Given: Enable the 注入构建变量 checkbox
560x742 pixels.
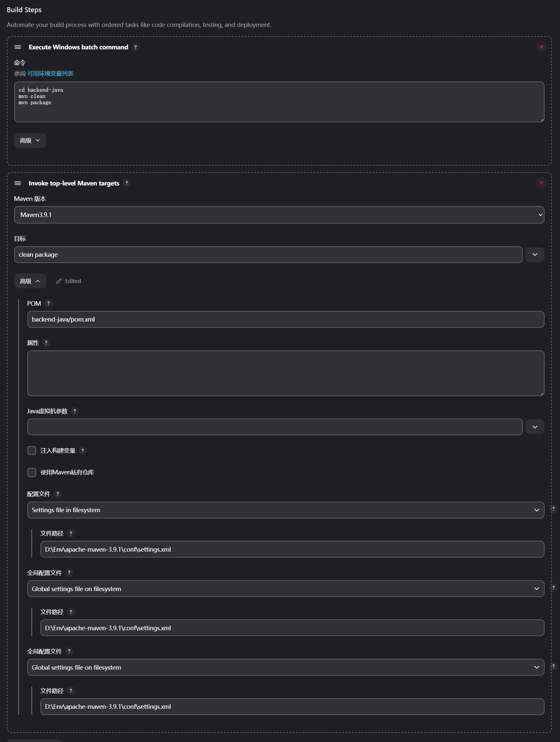Looking at the screenshot, I should click(32, 450).
